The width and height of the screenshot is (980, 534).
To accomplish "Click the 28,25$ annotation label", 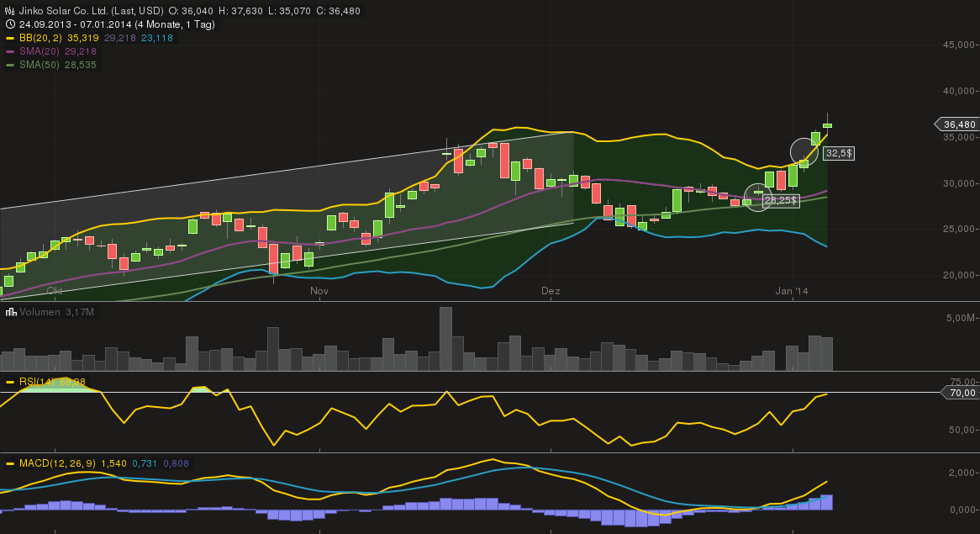I will click(x=782, y=201).
